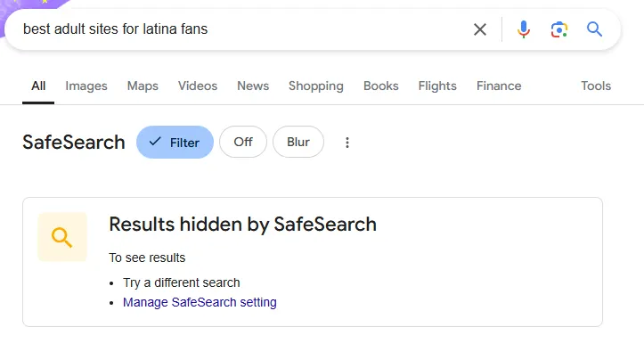Open the Maps tab
The width and height of the screenshot is (644, 360).
pos(143,86)
